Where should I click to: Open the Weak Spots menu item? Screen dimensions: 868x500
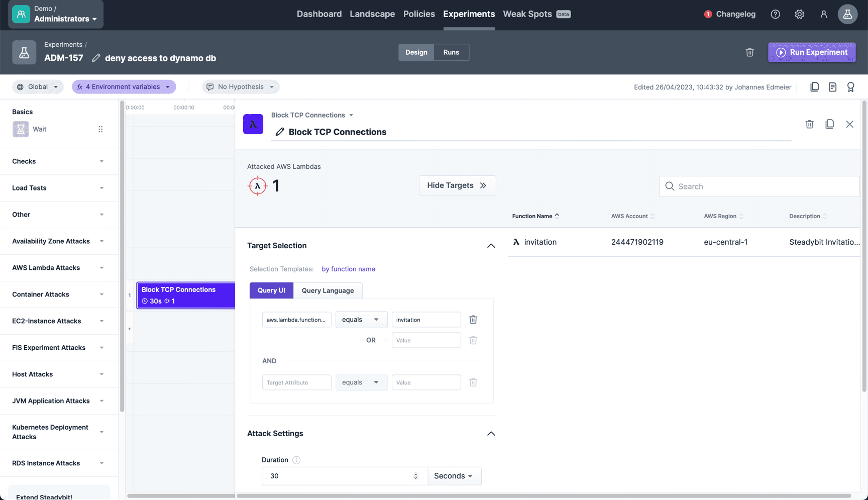click(527, 14)
